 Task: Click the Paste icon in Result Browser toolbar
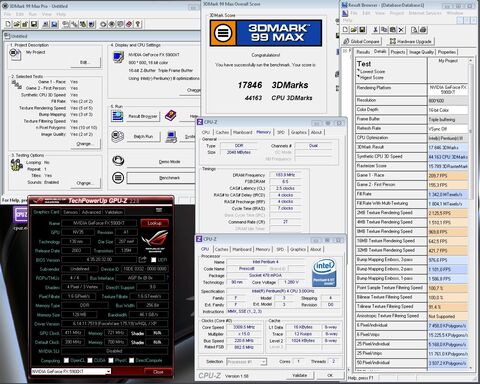(393, 30)
